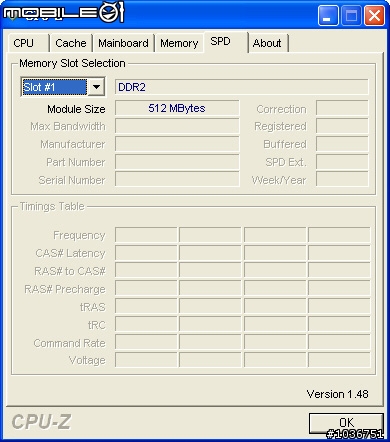
Task: Click the Manufacturer empty field
Action: pyautogui.click(x=177, y=144)
